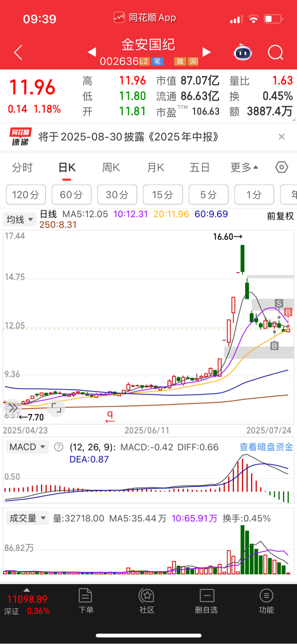Select 120分 interval button
The width and height of the screenshot is (297, 644).
26,194
